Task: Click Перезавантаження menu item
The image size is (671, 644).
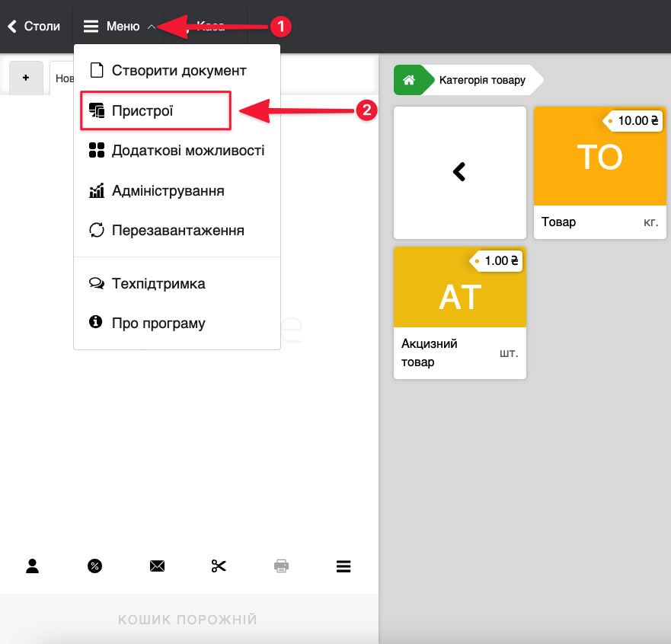Action: coord(177,230)
